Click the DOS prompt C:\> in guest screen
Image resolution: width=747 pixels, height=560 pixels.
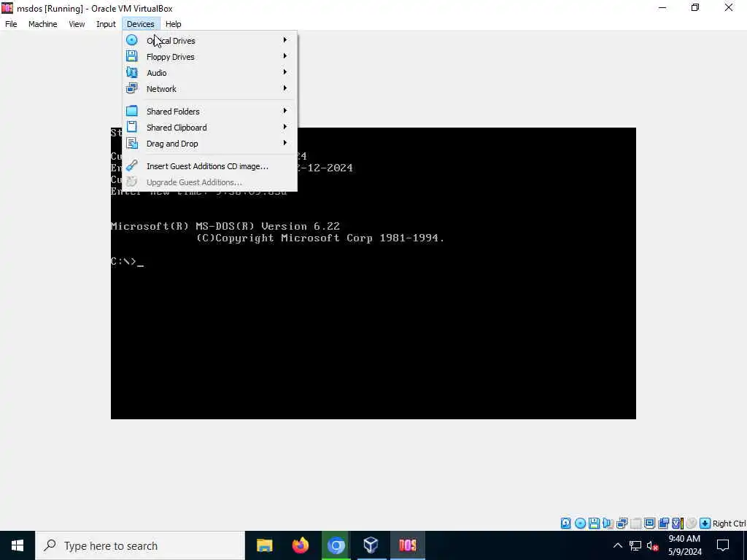(x=124, y=262)
